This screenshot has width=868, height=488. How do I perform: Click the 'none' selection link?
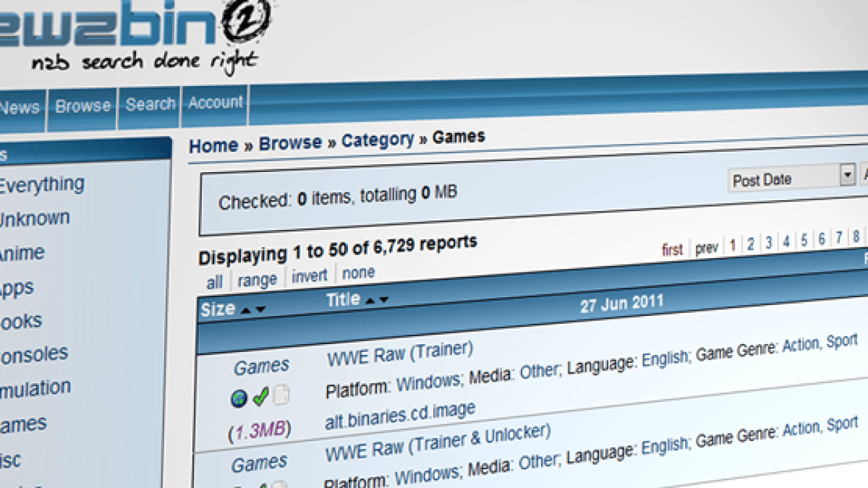point(358,273)
